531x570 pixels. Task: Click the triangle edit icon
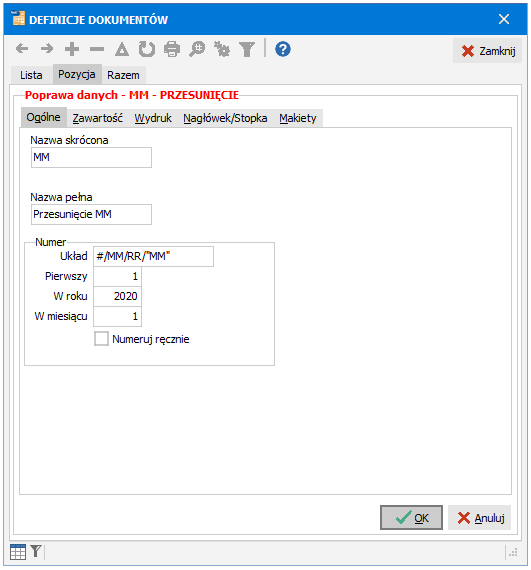click(122, 49)
